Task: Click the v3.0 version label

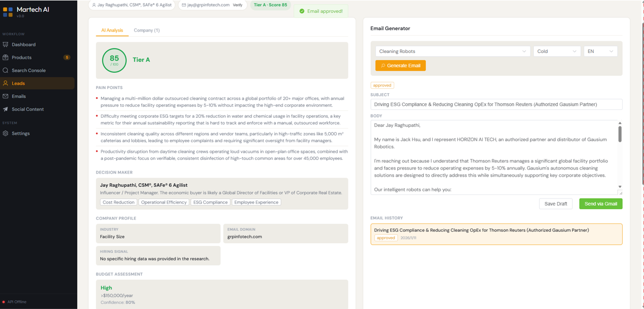Action: (20, 16)
